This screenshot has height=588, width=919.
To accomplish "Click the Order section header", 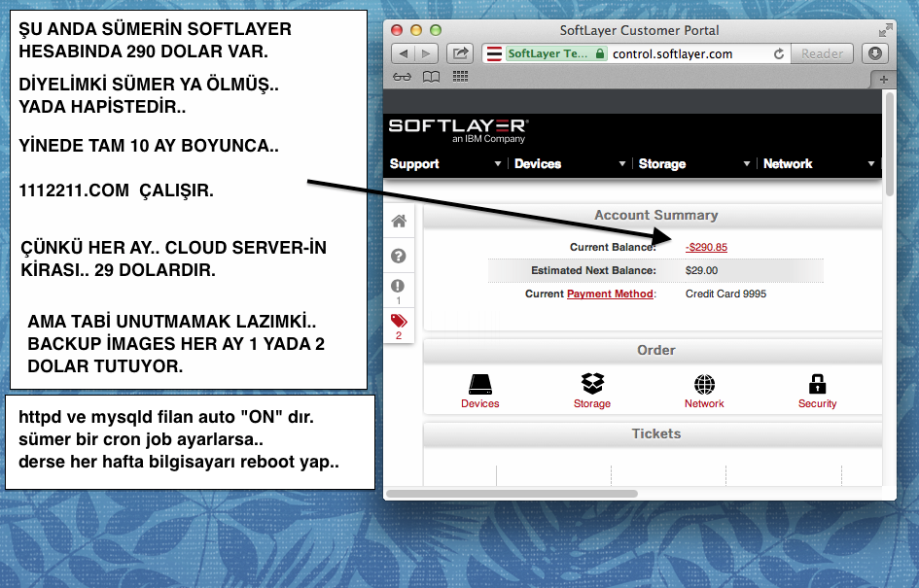I will pos(655,350).
